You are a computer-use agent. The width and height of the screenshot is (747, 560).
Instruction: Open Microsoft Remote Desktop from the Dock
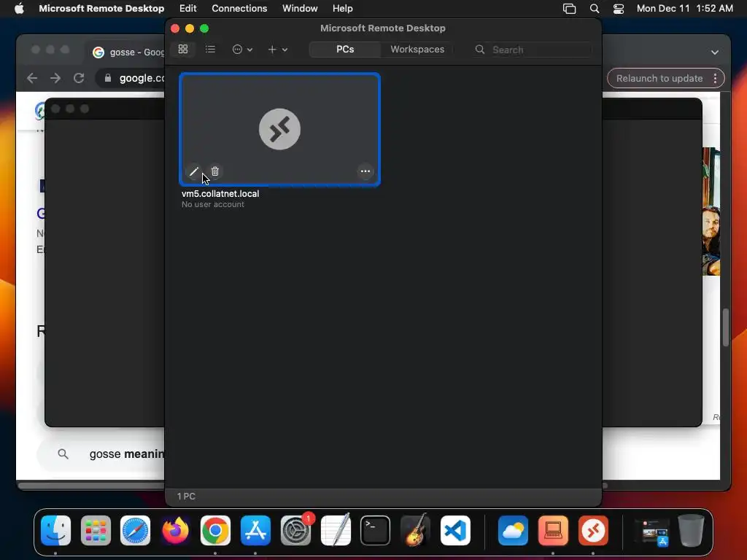click(x=593, y=531)
